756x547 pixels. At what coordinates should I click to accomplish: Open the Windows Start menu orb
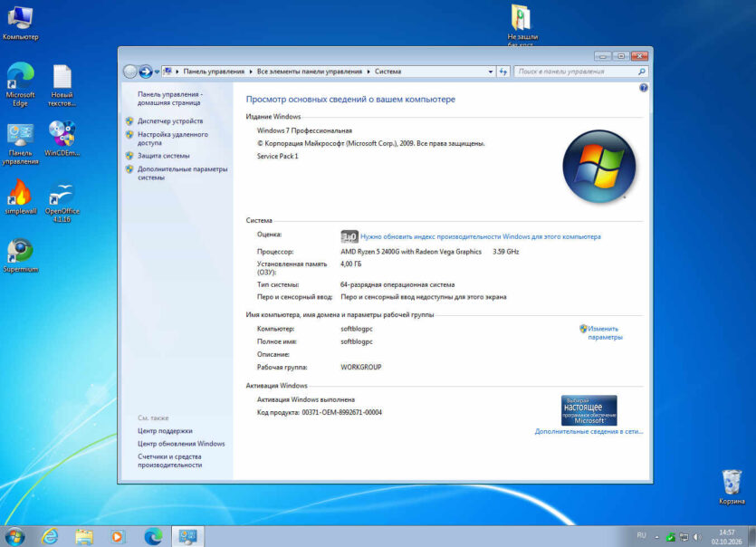(x=15, y=536)
